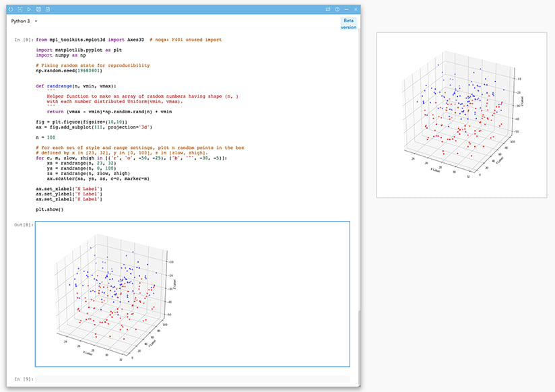555x392 pixels.
Task: Click the 'import numpy as np' line
Action: pos(61,55)
